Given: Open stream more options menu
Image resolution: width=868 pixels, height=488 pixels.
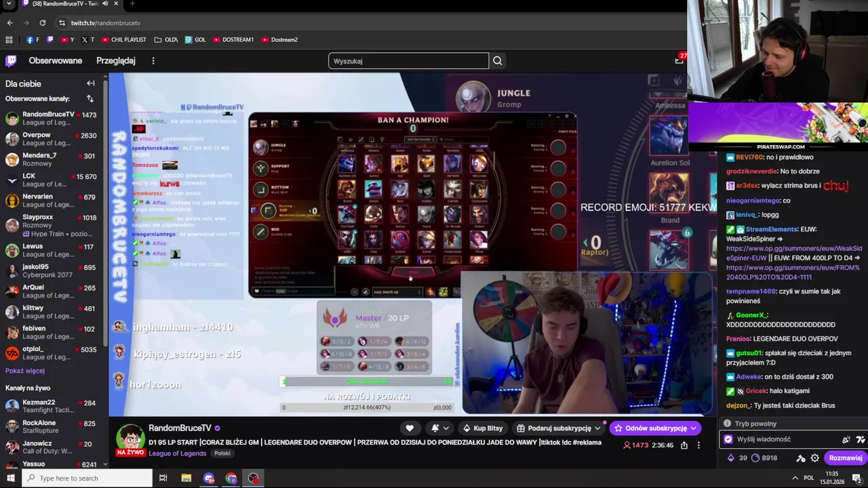Looking at the screenshot, I should point(698,445).
